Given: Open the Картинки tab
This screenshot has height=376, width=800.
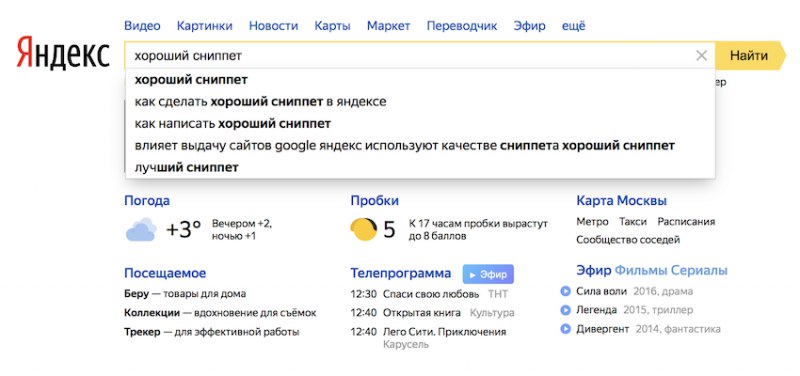Looking at the screenshot, I should click(x=205, y=26).
